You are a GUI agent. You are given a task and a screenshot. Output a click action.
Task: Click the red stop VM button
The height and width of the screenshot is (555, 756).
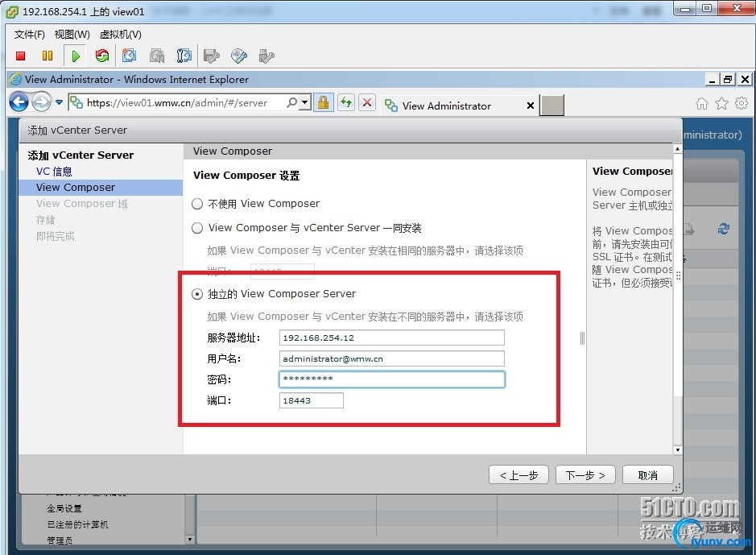[20, 56]
